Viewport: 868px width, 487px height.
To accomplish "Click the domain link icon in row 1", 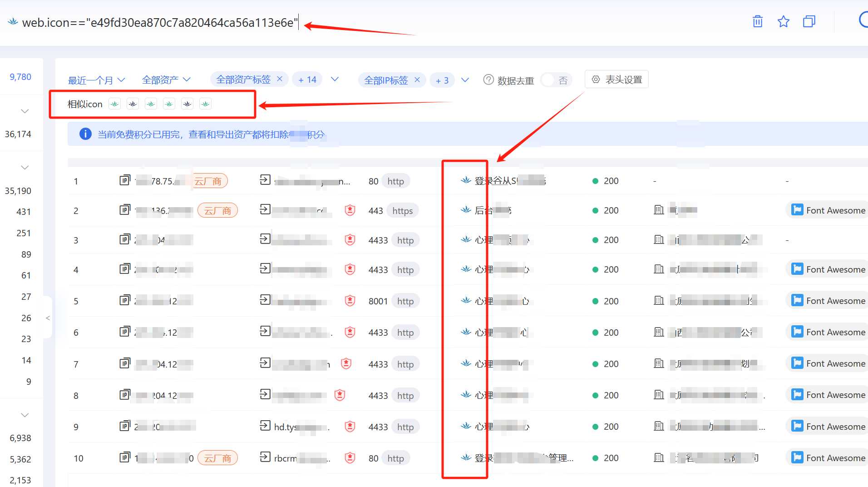I will [x=265, y=180].
